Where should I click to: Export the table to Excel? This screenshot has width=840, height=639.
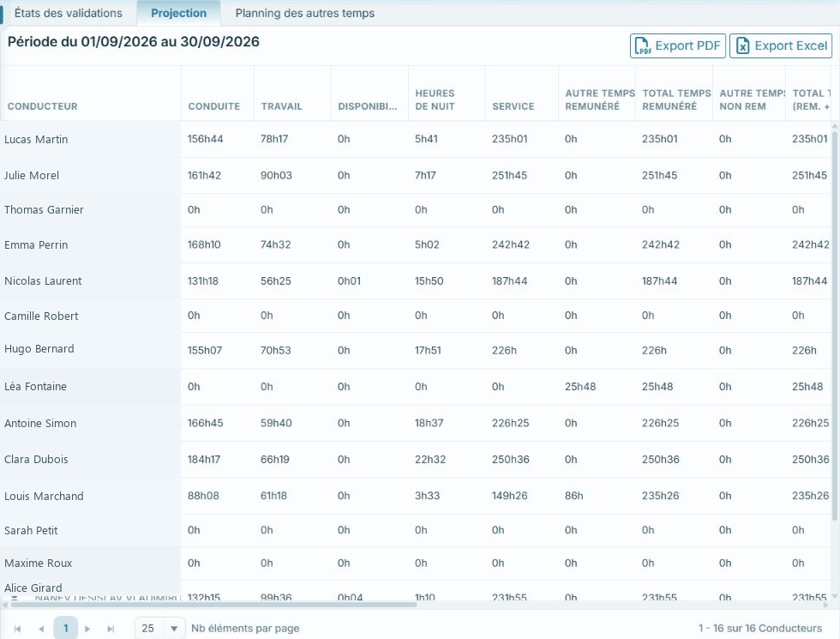(x=781, y=45)
